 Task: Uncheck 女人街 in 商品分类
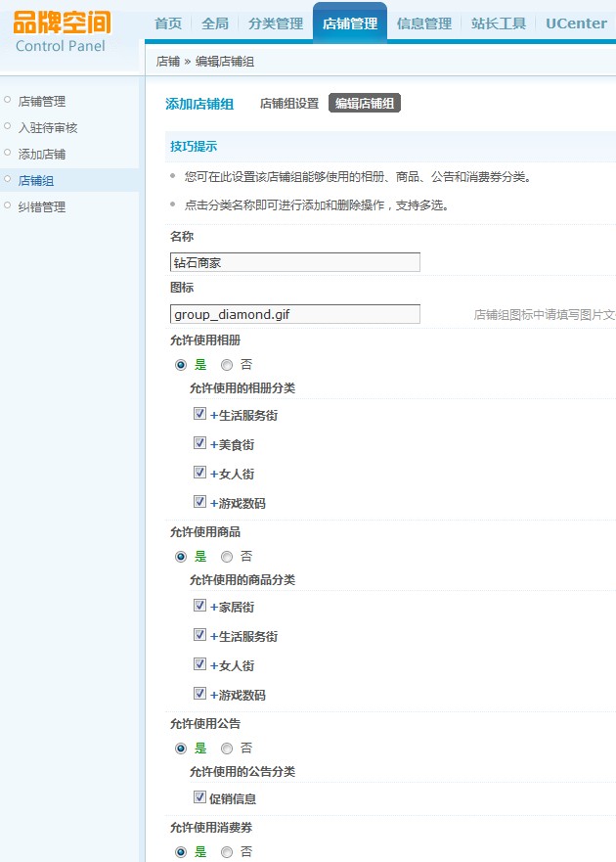click(x=200, y=664)
